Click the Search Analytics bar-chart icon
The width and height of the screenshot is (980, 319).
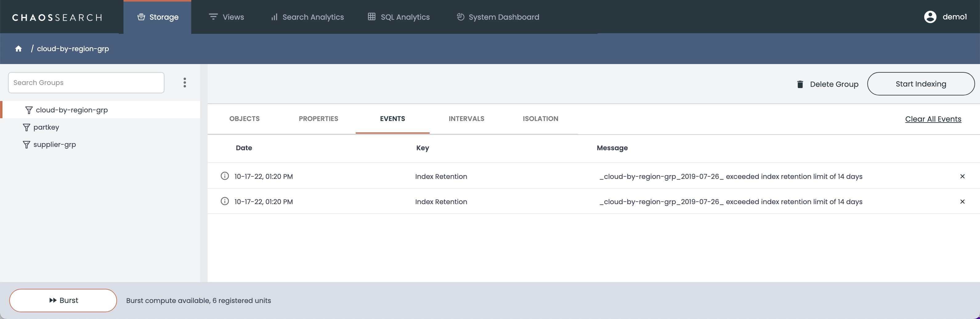click(x=274, y=17)
